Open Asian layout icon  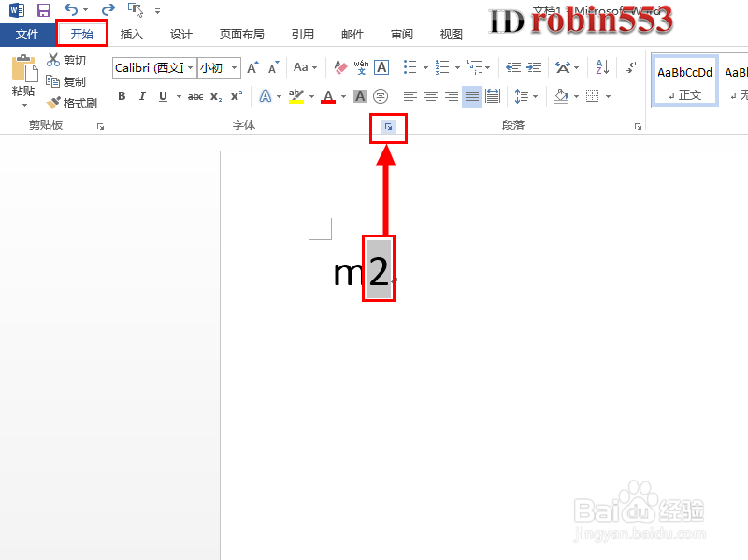click(563, 67)
